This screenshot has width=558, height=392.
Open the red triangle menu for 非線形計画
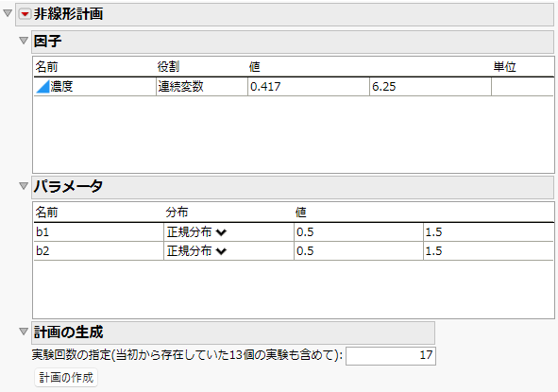click(x=25, y=14)
